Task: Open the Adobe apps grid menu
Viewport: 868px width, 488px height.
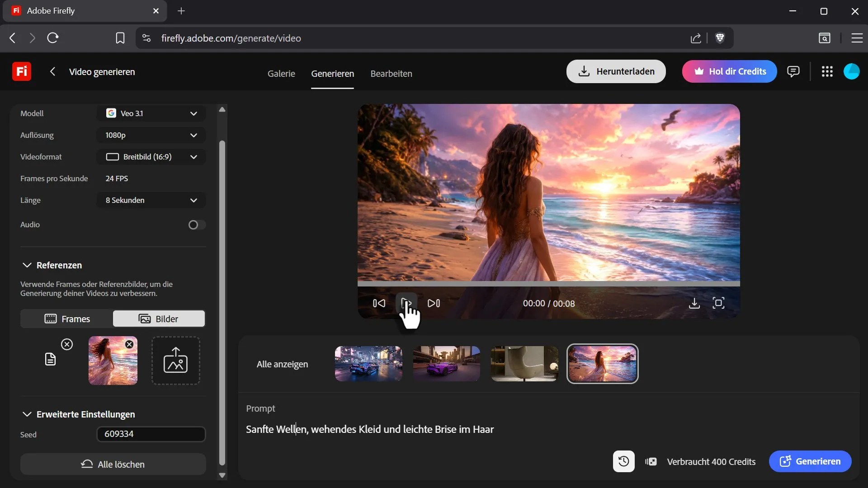Action: point(827,71)
